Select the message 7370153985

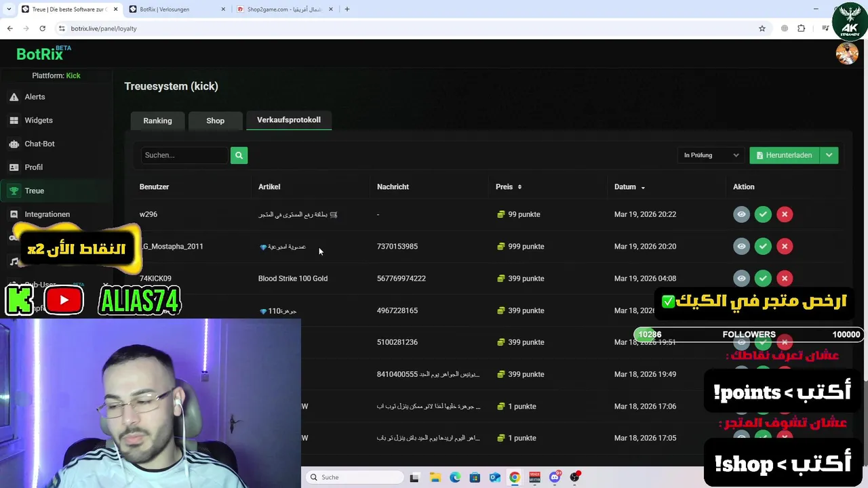[x=397, y=246]
